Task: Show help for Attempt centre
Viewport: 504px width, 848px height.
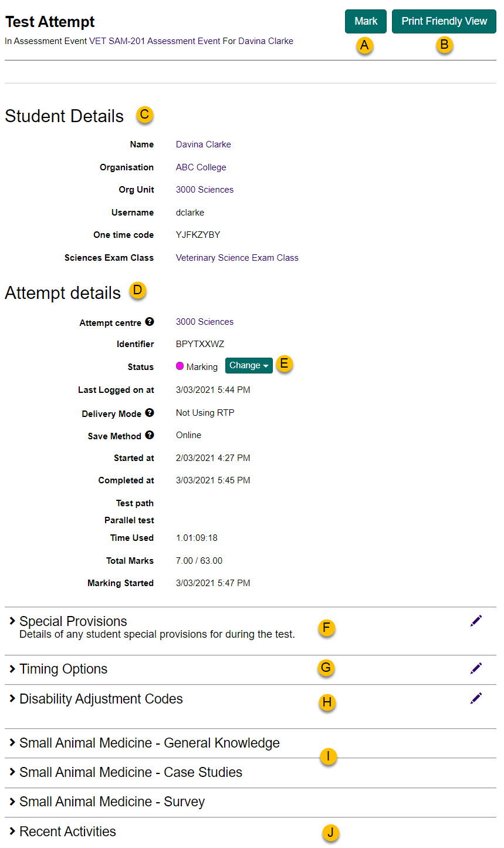Action: click(x=150, y=322)
